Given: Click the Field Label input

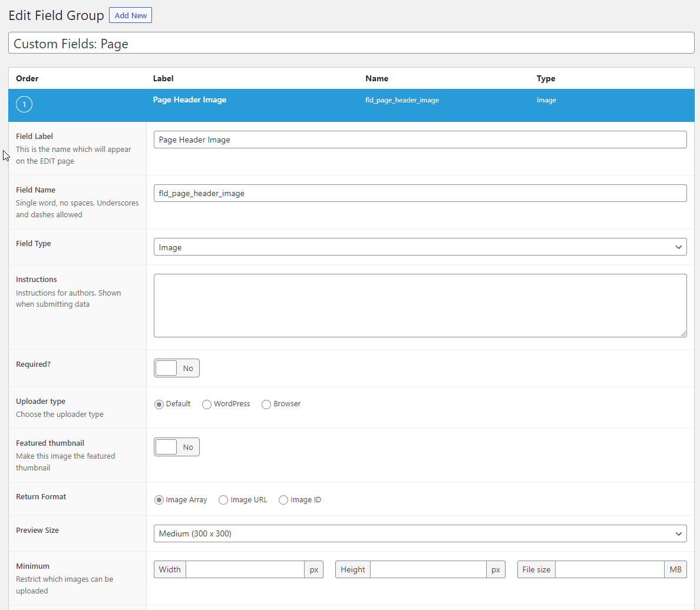Looking at the screenshot, I should click(x=420, y=140).
